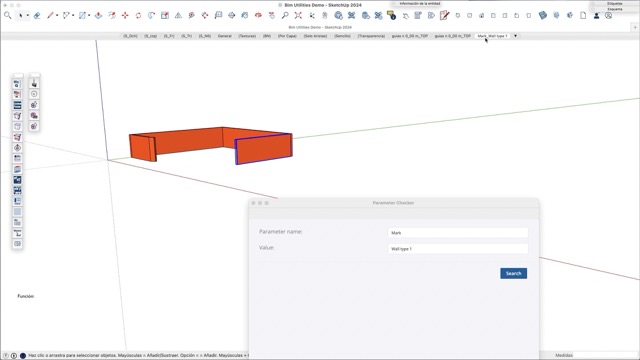Click the Value input field
Screen dimensions: 640x360
click(x=458, y=249)
